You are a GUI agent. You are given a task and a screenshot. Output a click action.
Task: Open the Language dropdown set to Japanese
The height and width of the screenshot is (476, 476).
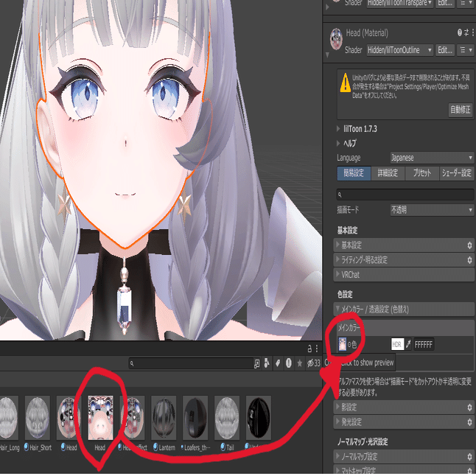pyautogui.click(x=432, y=158)
